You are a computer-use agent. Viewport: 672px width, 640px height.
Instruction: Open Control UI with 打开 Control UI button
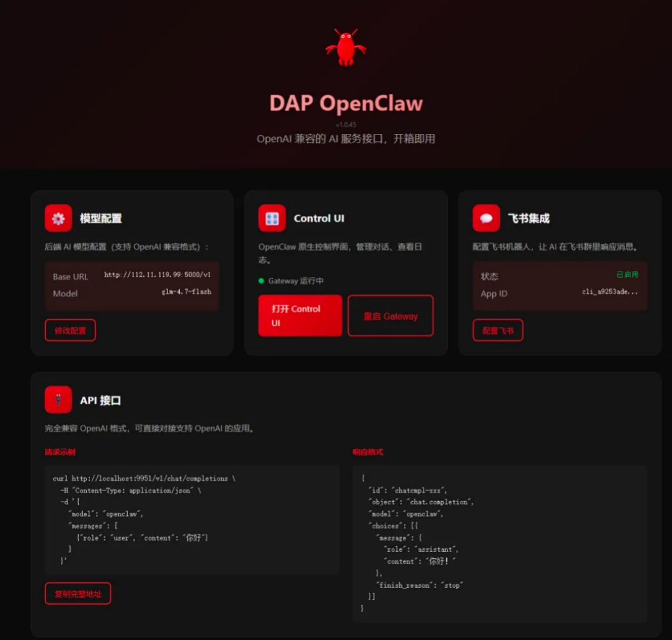300,316
